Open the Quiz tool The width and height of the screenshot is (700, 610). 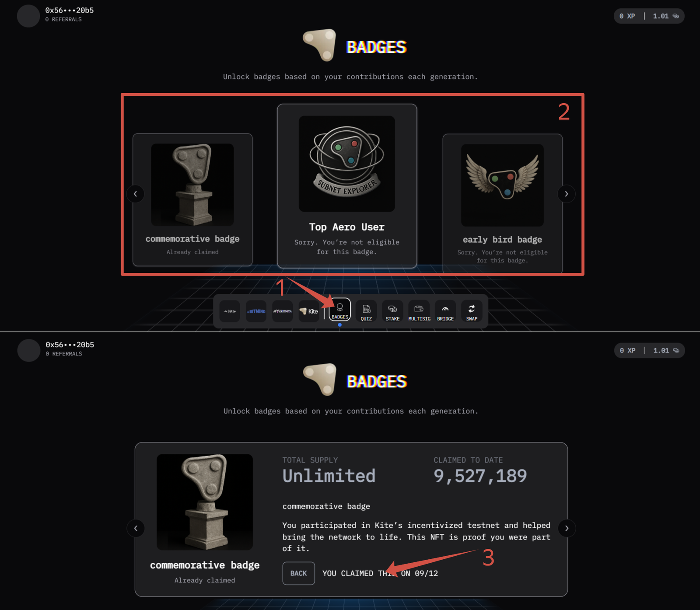(366, 311)
